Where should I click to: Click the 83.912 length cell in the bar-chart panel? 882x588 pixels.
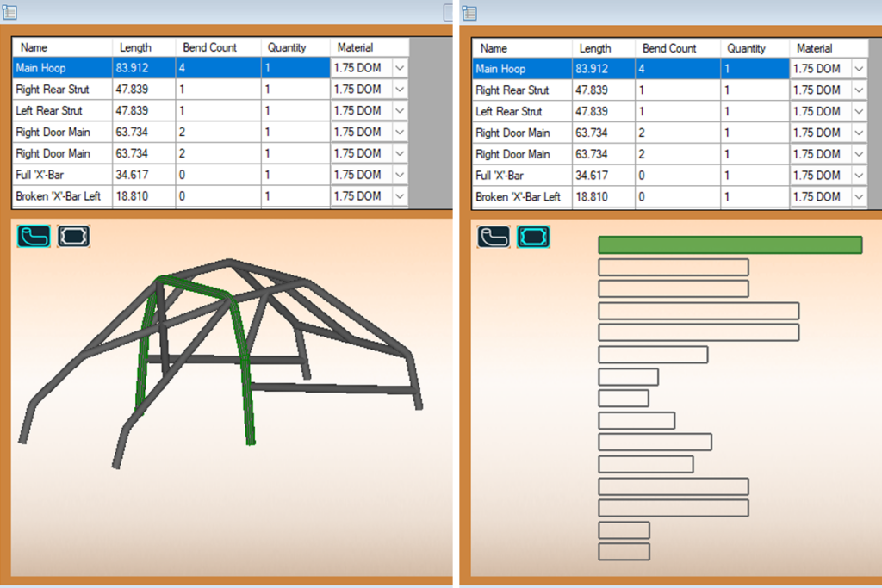pyautogui.click(x=604, y=69)
